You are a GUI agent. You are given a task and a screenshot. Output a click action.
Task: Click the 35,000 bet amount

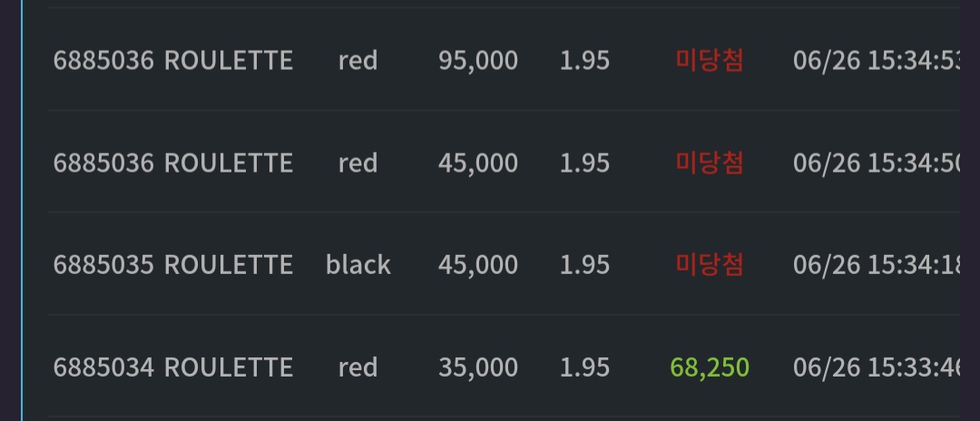tap(478, 367)
